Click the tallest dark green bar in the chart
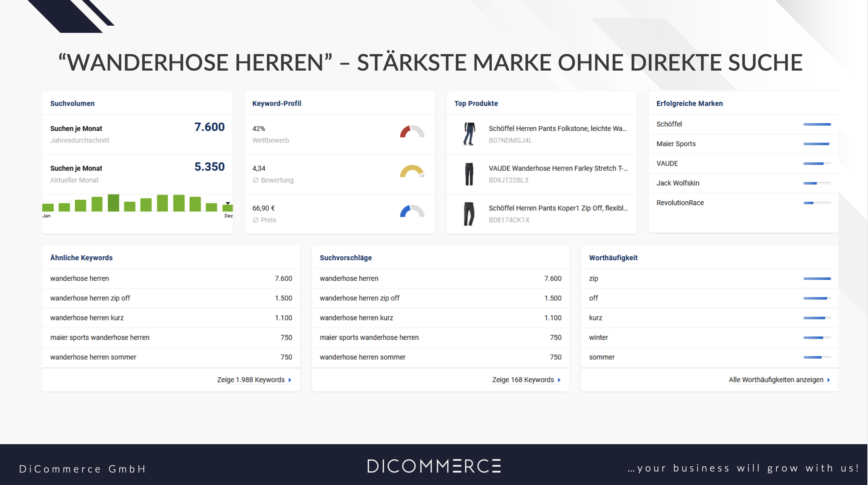 tap(113, 203)
